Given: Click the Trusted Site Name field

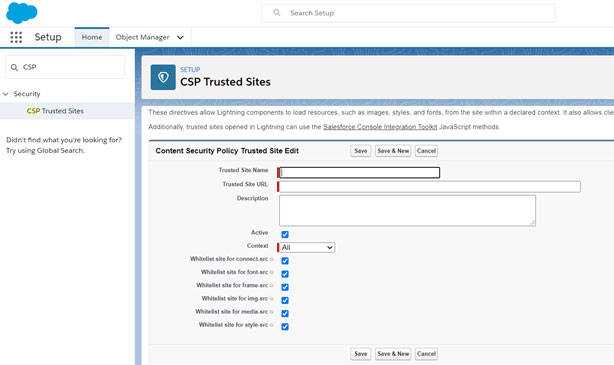Looking at the screenshot, I should coord(359,173).
